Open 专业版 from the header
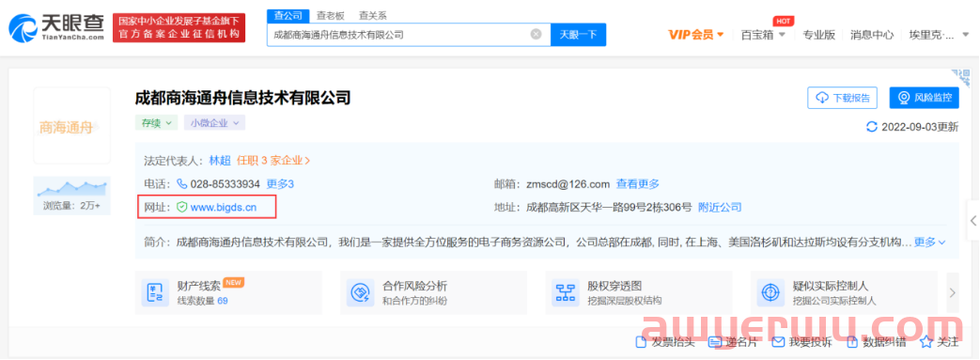980x360 pixels. [x=818, y=35]
